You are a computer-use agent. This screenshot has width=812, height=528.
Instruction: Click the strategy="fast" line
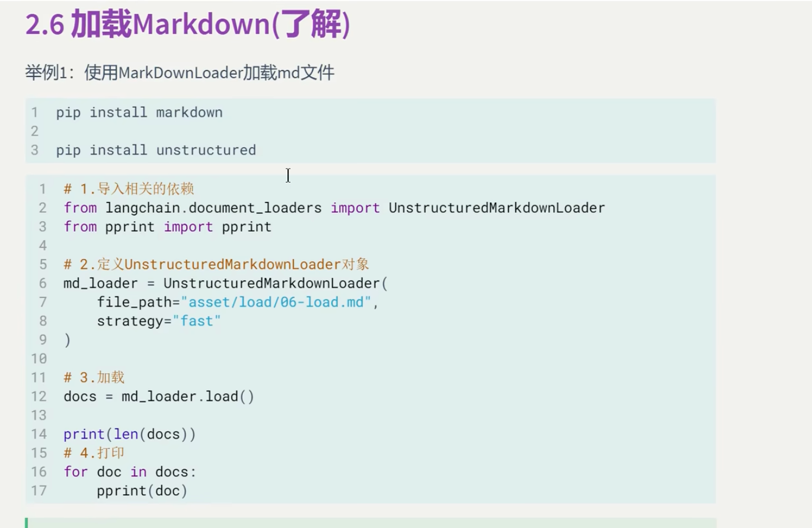(159, 321)
